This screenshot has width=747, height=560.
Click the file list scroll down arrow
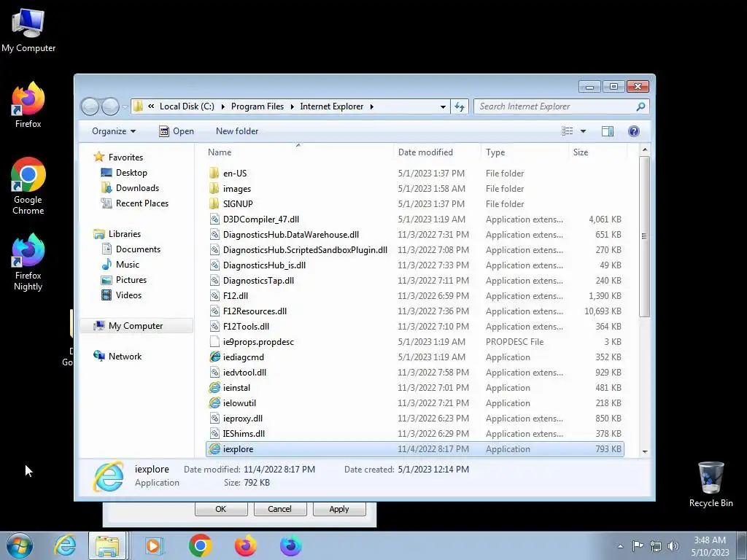[x=645, y=451]
